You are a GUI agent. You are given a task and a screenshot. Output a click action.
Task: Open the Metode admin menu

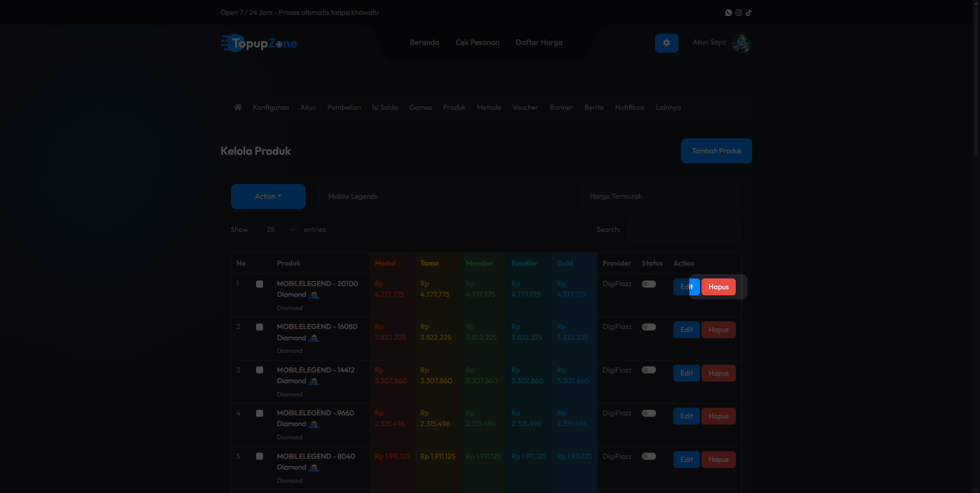pyautogui.click(x=489, y=107)
